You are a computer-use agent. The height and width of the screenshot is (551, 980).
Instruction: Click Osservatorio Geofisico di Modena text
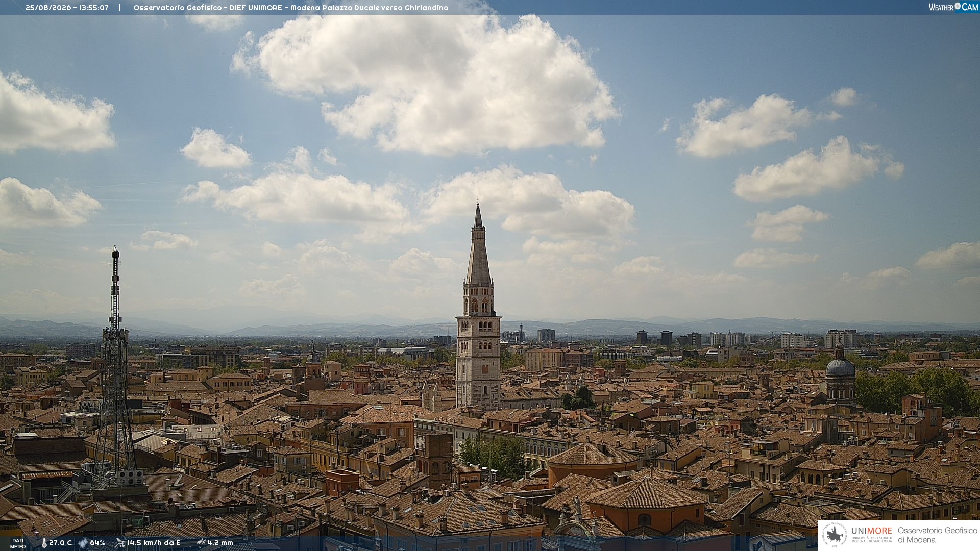click(937, 535)
